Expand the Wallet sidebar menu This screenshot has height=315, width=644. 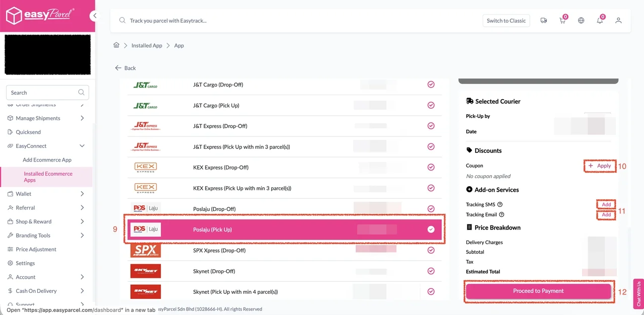tap(82, 194)
